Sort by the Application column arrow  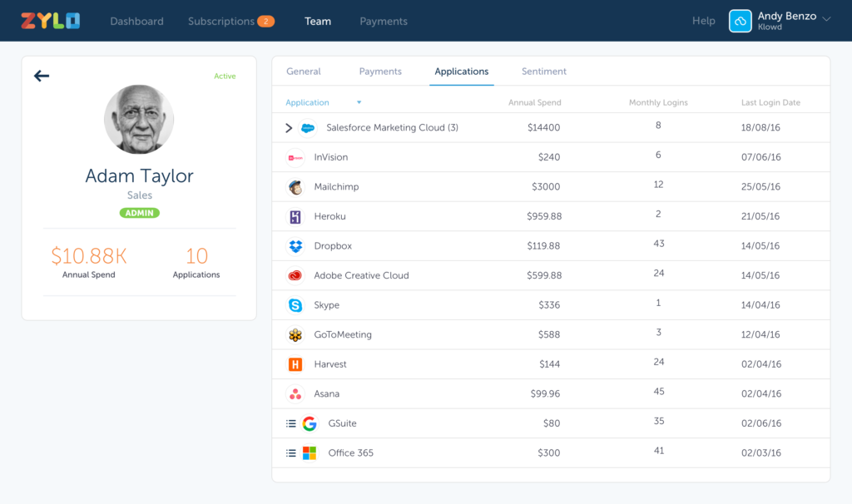tap(359, 102)
